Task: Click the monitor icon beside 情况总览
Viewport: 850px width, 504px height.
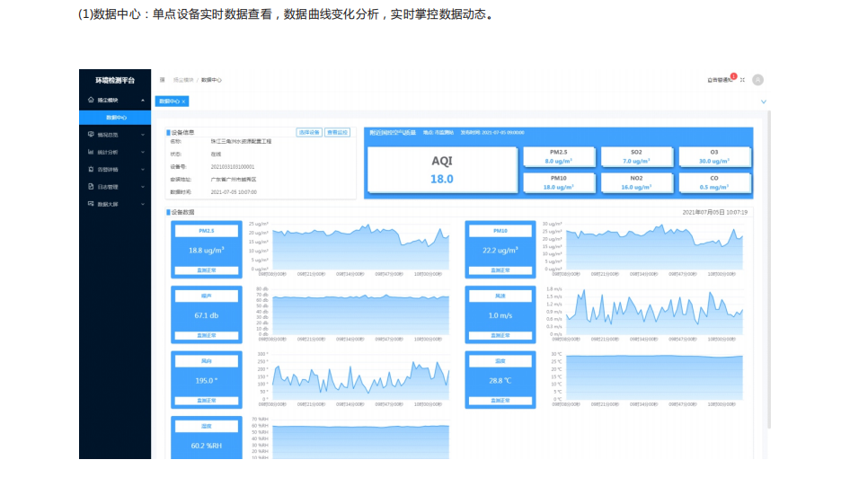Action: (x=91, y=135)
